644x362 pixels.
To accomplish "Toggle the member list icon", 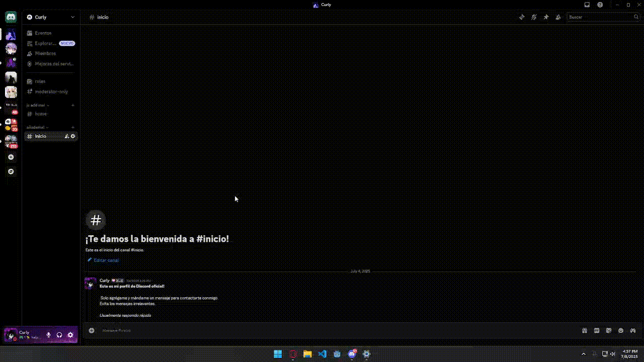I will tap(558, 17).
